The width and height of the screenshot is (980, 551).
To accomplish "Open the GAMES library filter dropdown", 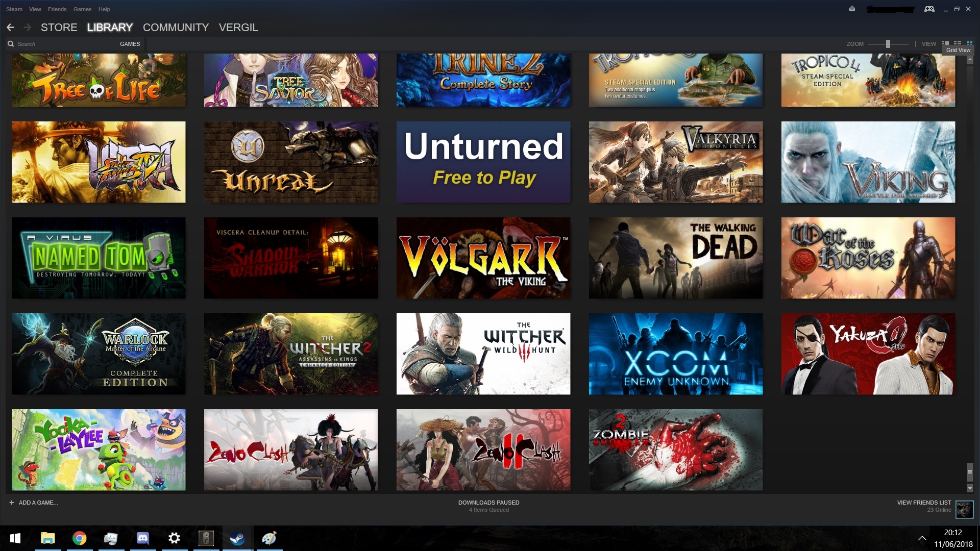I will pos(130,44).
